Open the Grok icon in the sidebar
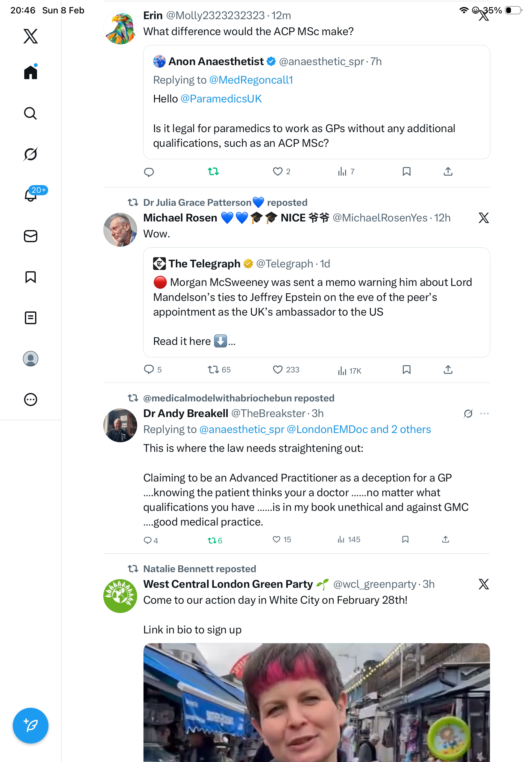 (31, 154)
